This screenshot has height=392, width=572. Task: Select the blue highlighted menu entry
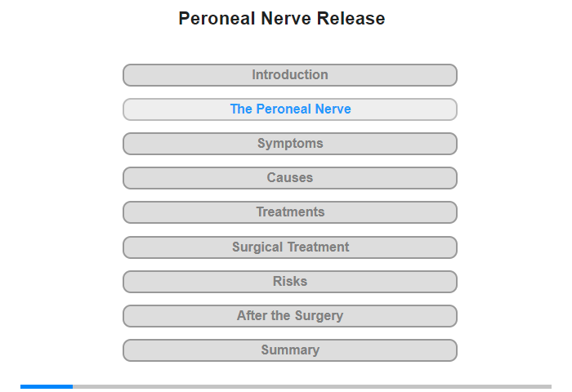289,109
